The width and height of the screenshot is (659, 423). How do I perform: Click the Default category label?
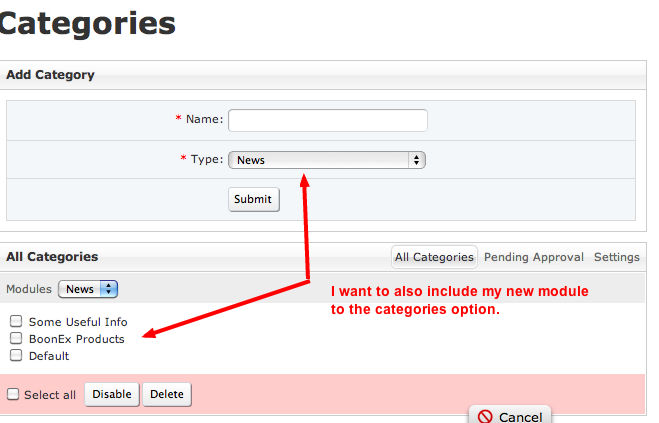pos(49,355)
